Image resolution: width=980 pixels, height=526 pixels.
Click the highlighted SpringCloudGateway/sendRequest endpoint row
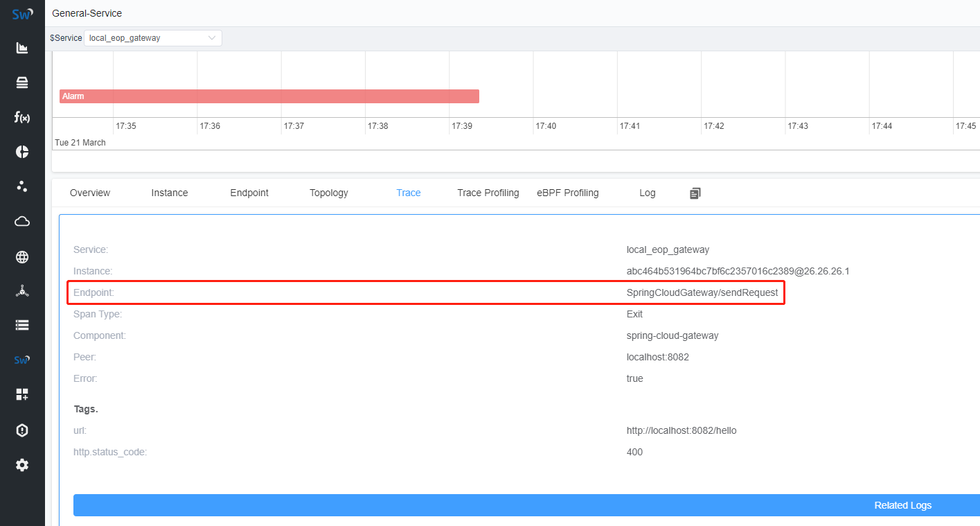pyautogui.click(x=425, y=292)
